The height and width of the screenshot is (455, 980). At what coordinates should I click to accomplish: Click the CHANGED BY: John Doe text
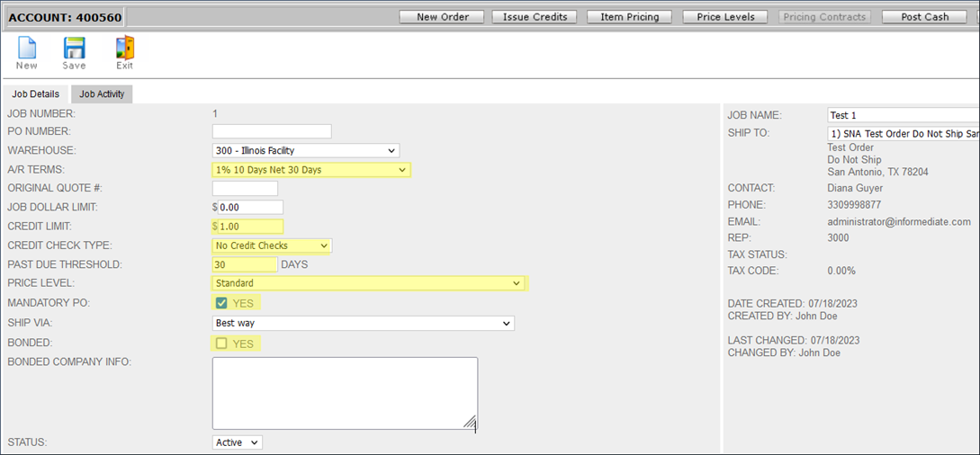tap(784, 352)
